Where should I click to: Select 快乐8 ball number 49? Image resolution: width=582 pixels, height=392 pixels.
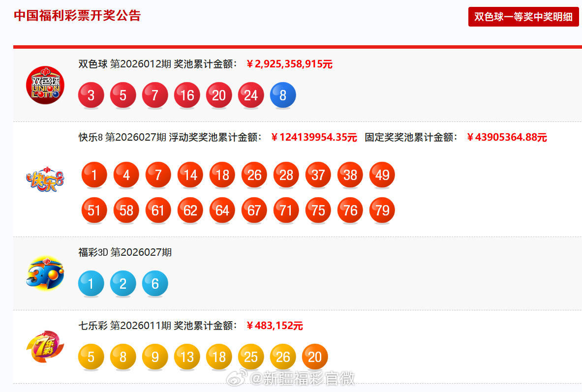coord(382,175)
